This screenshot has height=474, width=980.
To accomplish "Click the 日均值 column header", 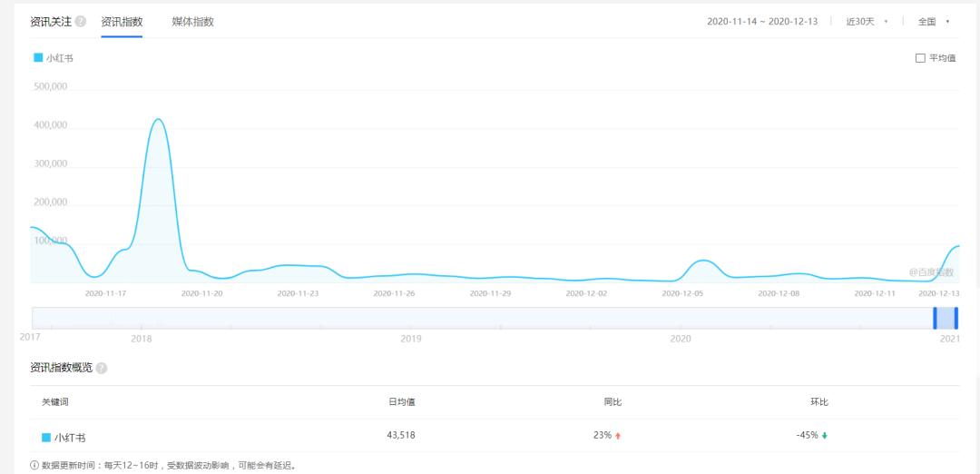I will (402, 402).
